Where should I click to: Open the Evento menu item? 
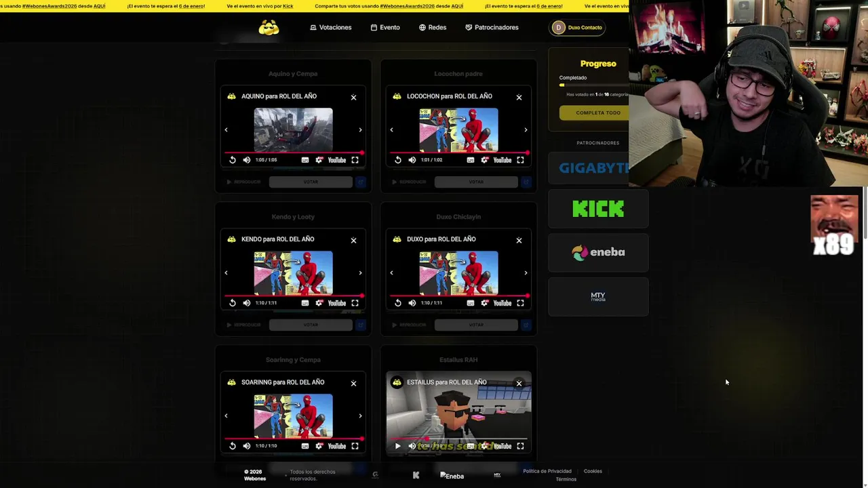[x=385, y=27]
